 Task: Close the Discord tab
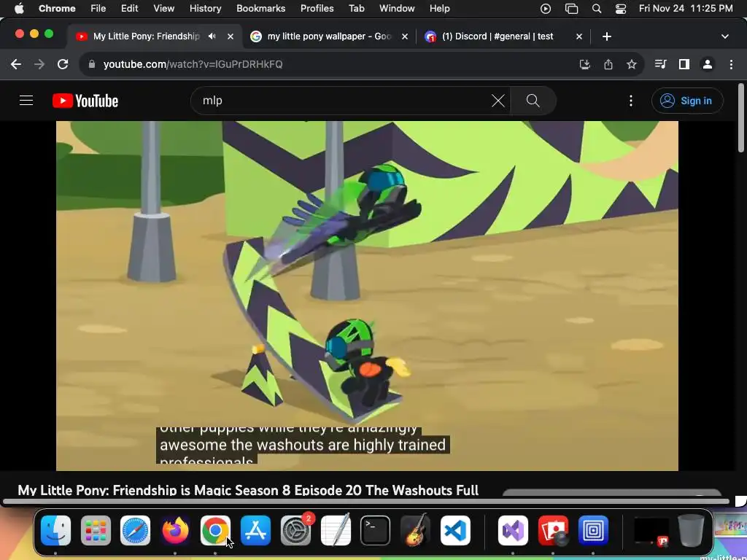[x=578, y=36]
